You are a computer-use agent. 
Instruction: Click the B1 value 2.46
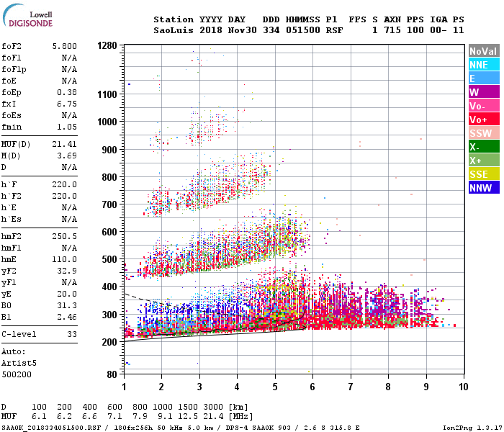67,318
